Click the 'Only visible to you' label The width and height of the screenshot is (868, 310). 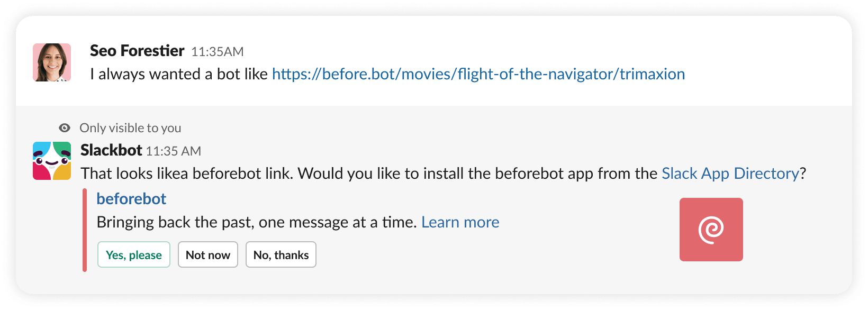point(130,127)
